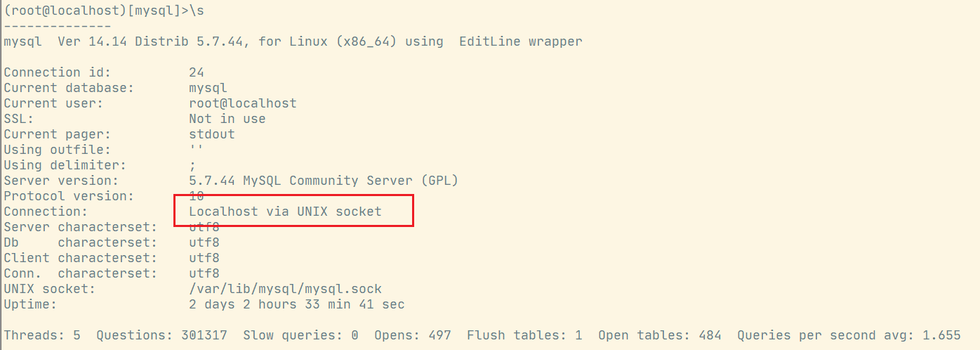Click the Db characterset utf8 value

tap(204, 242)
